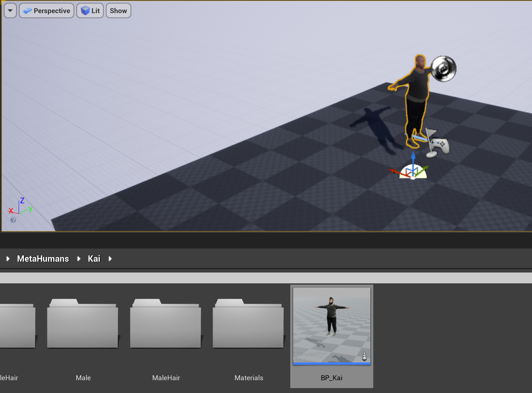Navigate to the Kai folder via breadcrumb
The image size is (532, 393).
[x=94, y=259]
